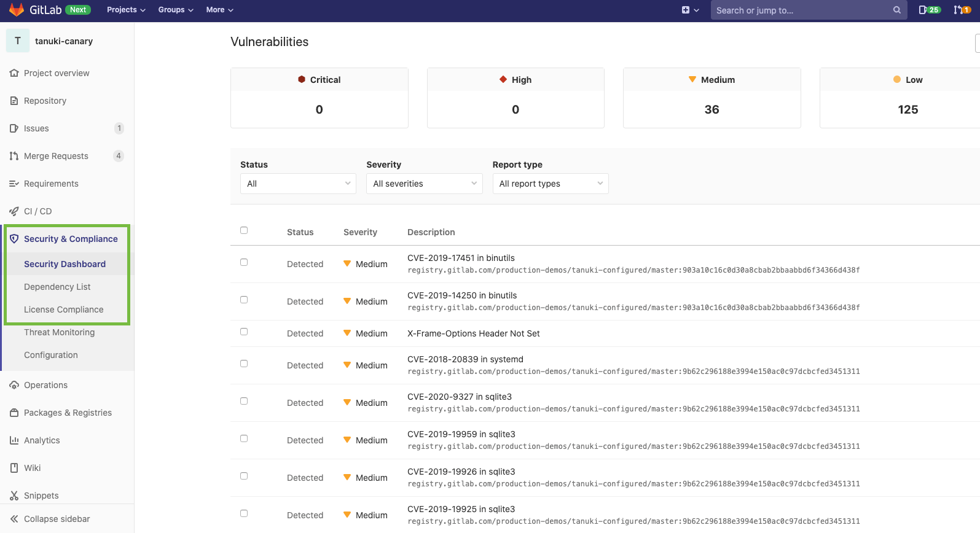This screenshot has height=533, width=980.
Task: Click the Merge Requests sidebar icon
Action: [x=14, y=156]
